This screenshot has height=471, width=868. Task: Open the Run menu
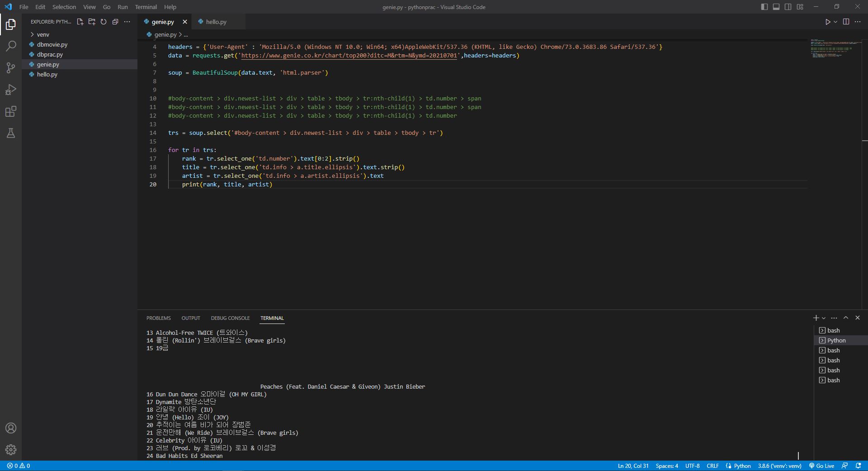(123, 7)
